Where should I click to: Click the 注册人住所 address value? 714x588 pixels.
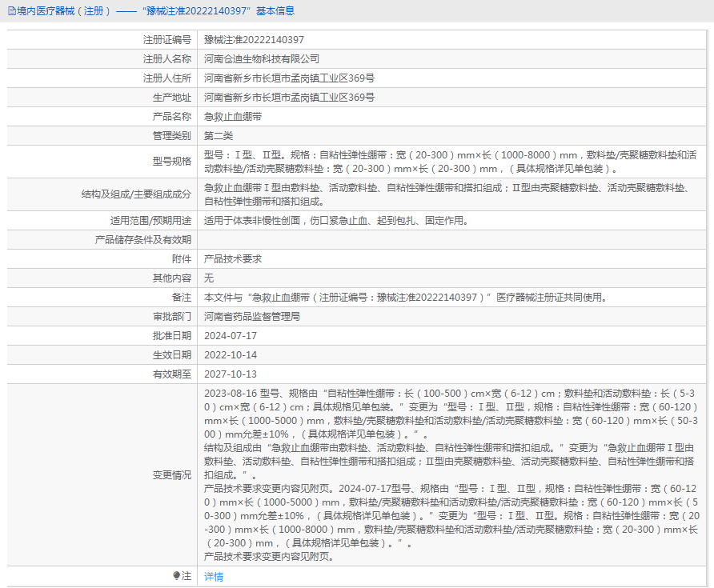click(289, 78)
